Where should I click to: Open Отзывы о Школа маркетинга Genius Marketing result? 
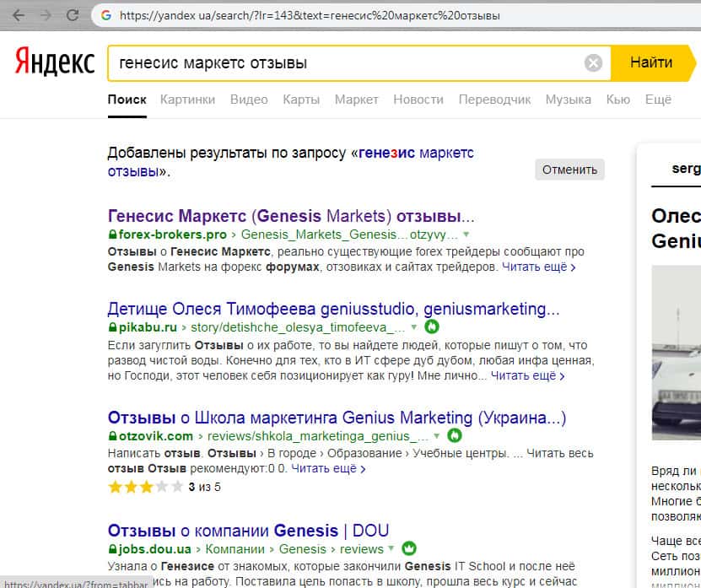point(337,418)
